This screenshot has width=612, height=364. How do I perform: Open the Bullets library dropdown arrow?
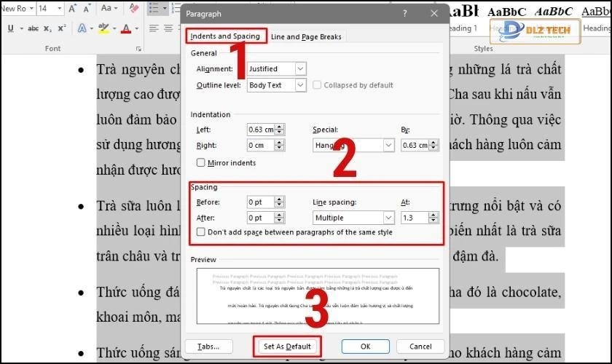(x=165, y=8)
